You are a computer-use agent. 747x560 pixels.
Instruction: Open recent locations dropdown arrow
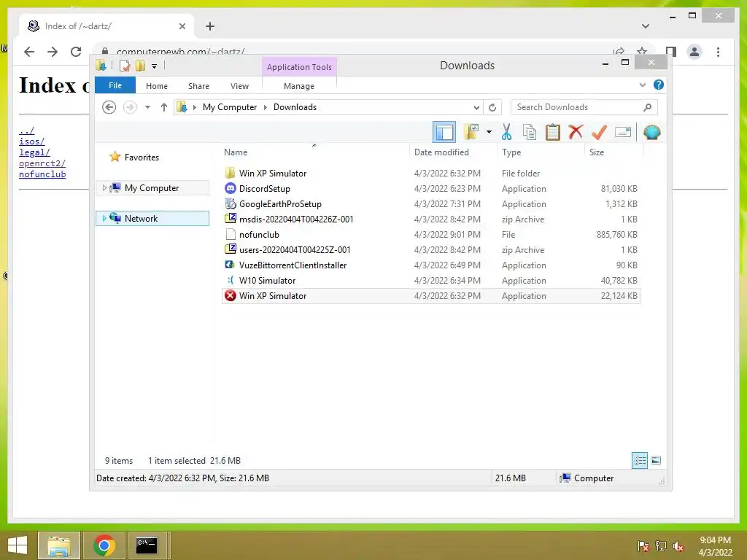pyautogui.click(x=147, y=107)
